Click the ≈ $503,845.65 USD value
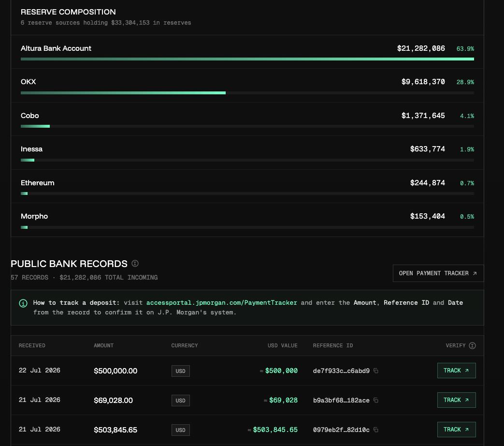The height and width of the screenshot is (446, 504). coord(273,430)
